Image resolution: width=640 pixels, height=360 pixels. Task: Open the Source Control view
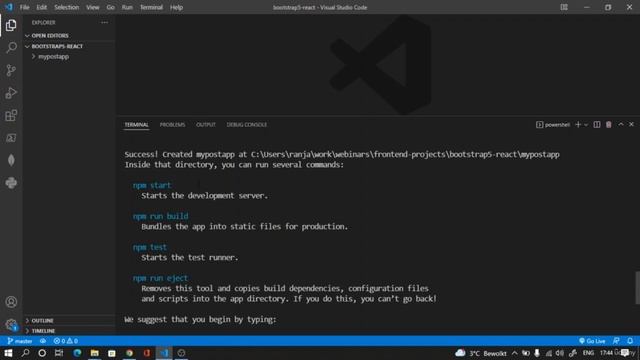pos(11,70)
